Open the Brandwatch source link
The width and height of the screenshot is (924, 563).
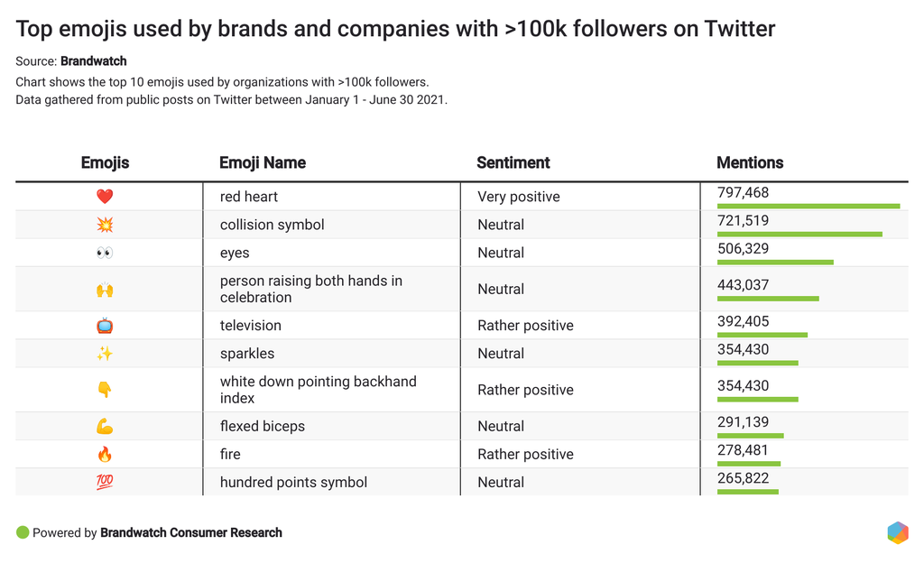tap(93, 61)
